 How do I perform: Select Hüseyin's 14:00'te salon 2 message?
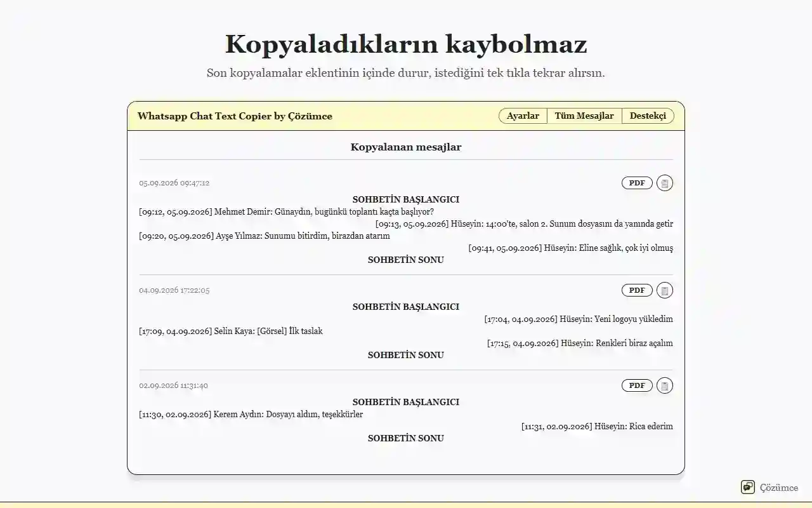point(524,224)
